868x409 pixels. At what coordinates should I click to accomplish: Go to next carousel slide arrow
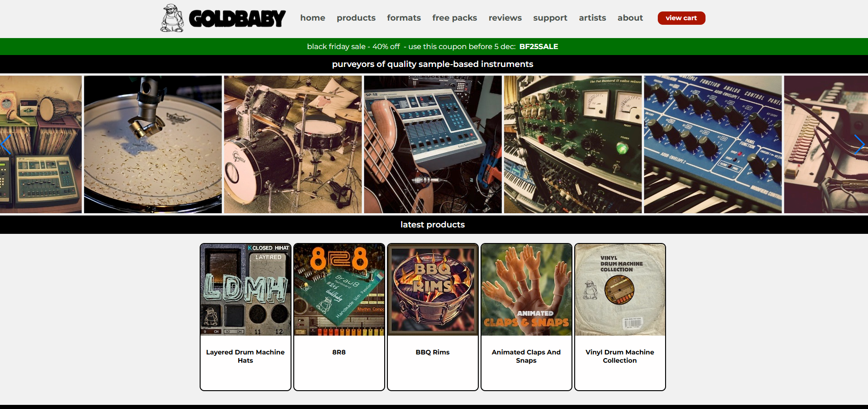pyautogui.click(x=859, y=144)
